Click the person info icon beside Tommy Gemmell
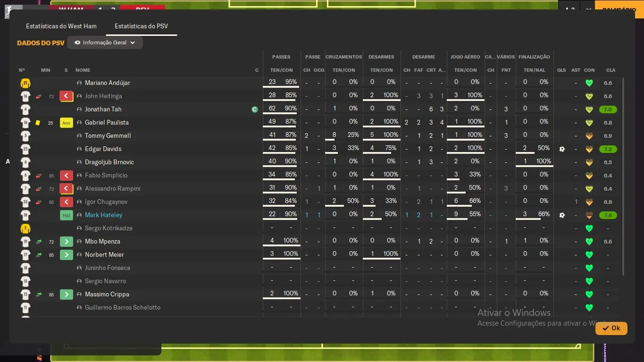Image resolution: width=644 pixels, height=362 pixels. pos(79,136)
